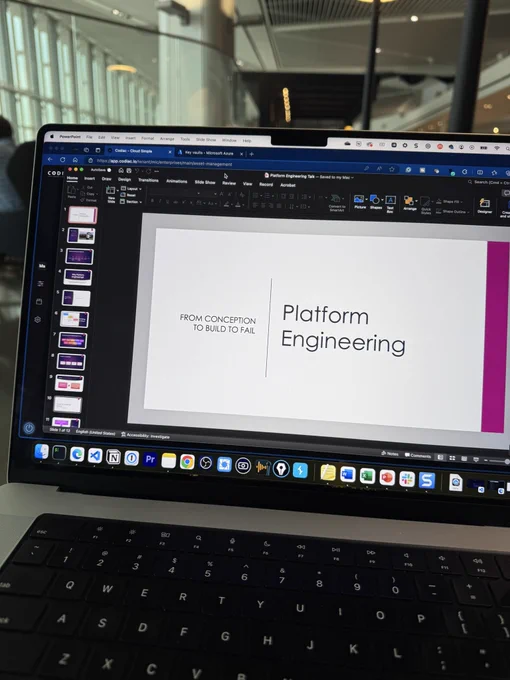Open PowerPoint from the Dock

pos(387,477)
